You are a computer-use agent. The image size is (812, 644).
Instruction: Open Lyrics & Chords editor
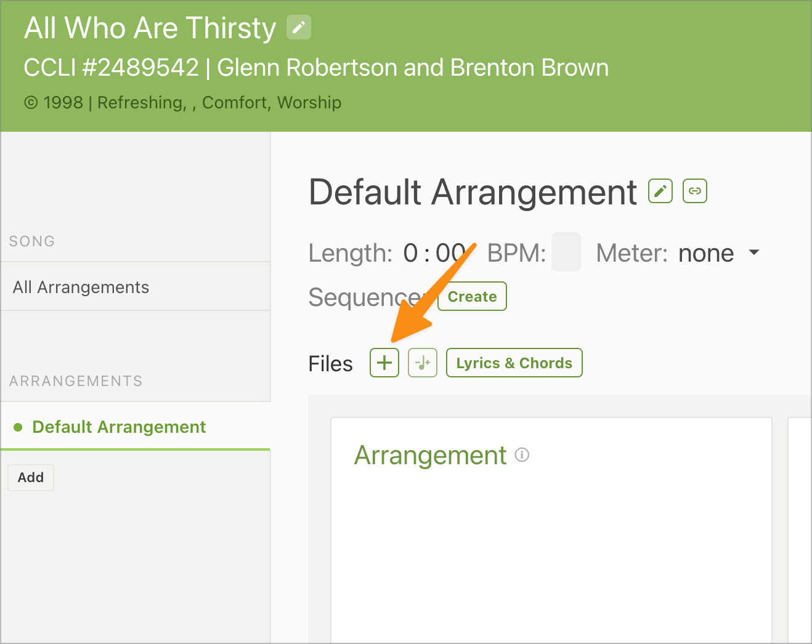click(x=514, y=363)
